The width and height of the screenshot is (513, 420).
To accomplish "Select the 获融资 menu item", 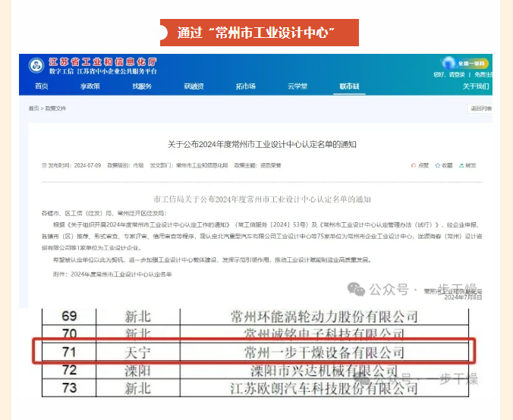I will coord(194,86).
